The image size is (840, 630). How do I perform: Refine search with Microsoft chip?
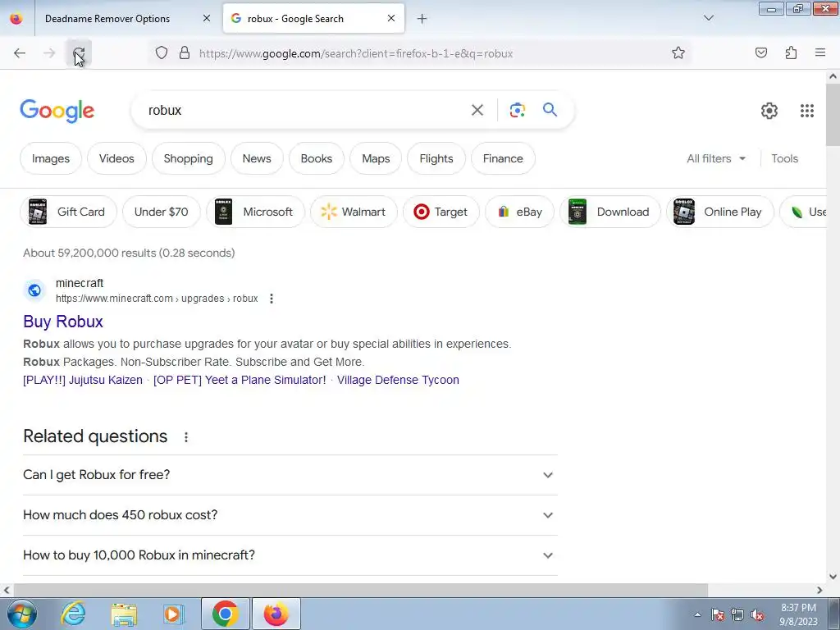(256, 212)
